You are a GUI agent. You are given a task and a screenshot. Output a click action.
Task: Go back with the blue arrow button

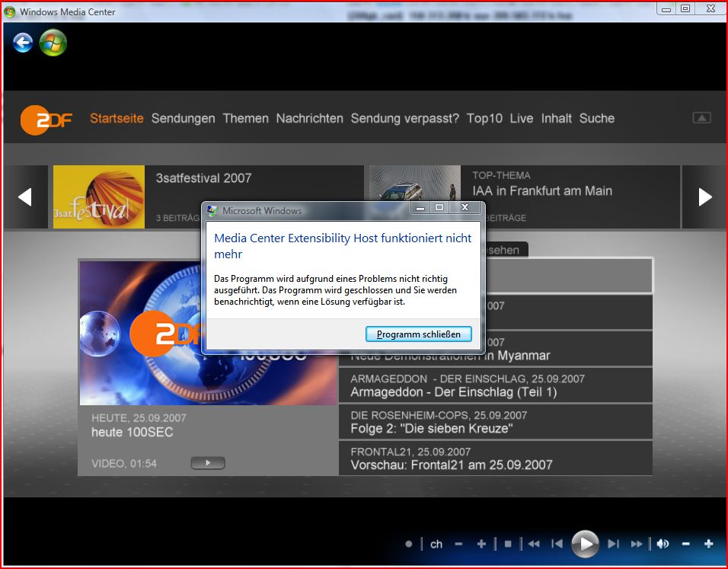(x=23, y=43)
